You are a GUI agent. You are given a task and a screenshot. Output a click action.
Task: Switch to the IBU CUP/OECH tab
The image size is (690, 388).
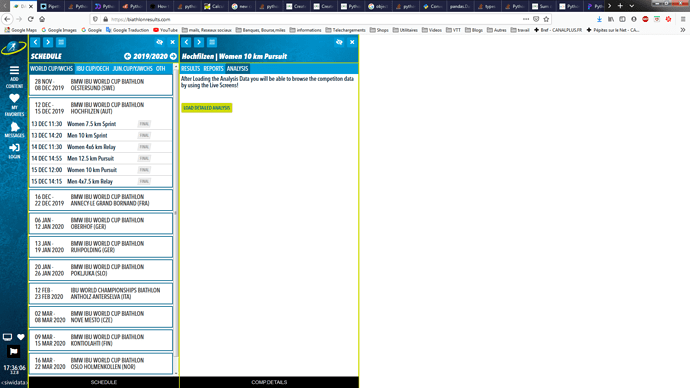pos(92,69)
